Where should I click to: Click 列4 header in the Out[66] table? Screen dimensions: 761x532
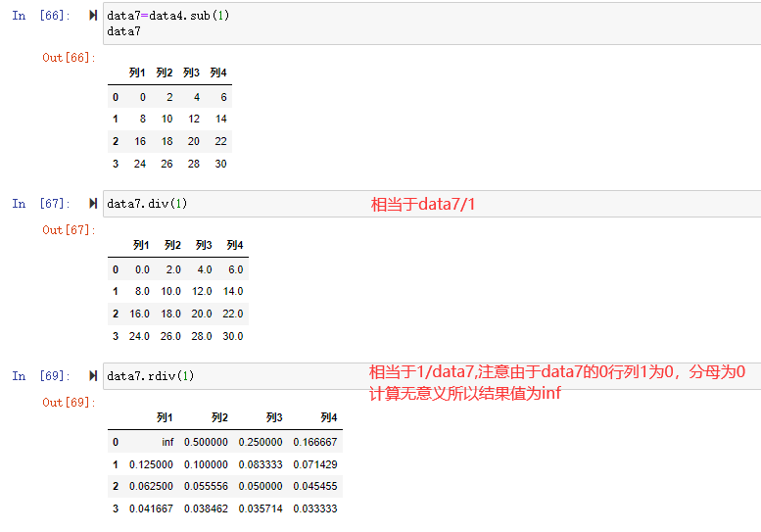218,73
